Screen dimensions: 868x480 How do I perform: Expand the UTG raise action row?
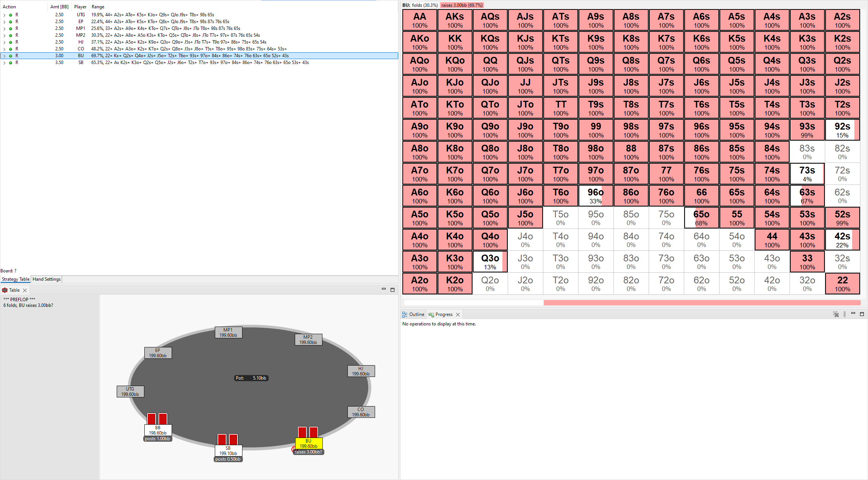(4, 15)
